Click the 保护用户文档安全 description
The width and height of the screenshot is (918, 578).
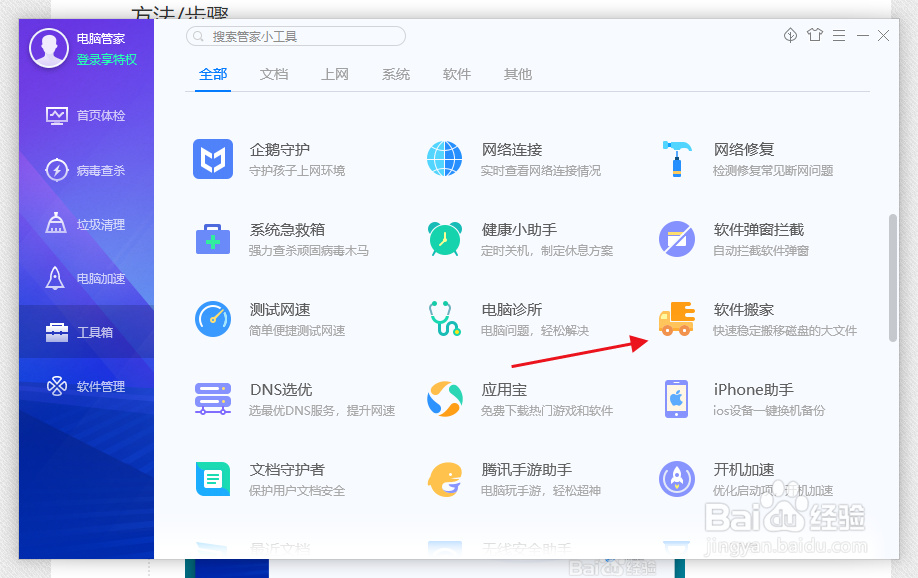click(297, 491)
